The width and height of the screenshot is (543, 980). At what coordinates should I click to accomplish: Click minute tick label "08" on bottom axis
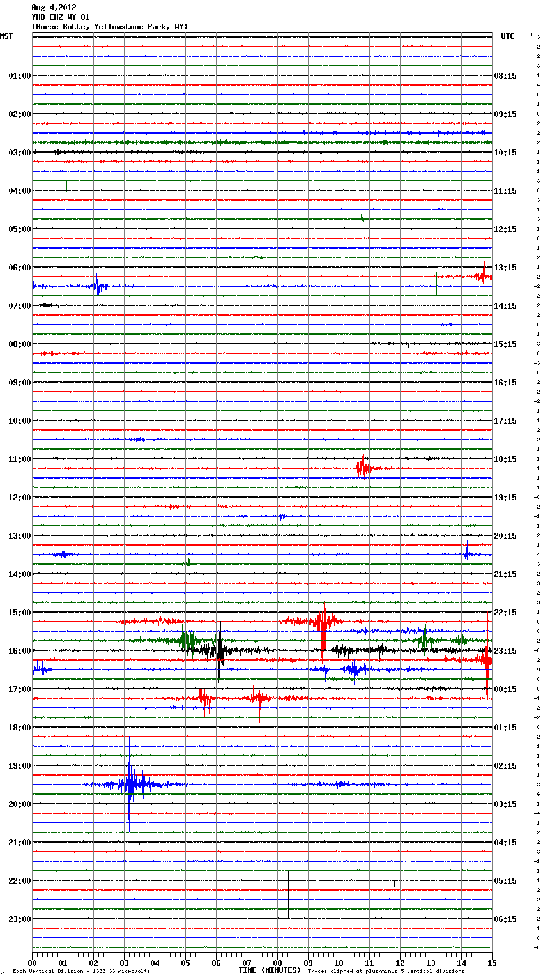pos(277,963)
